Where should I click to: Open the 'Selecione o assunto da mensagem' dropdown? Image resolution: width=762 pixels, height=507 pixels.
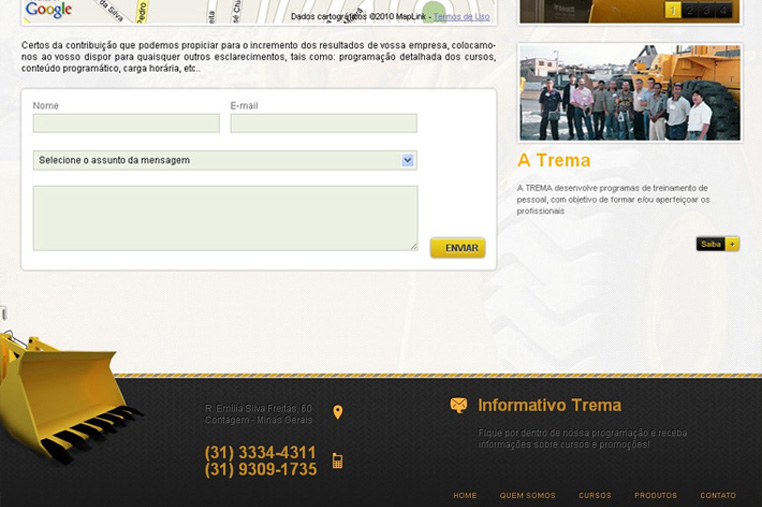(x=224, y=160)
